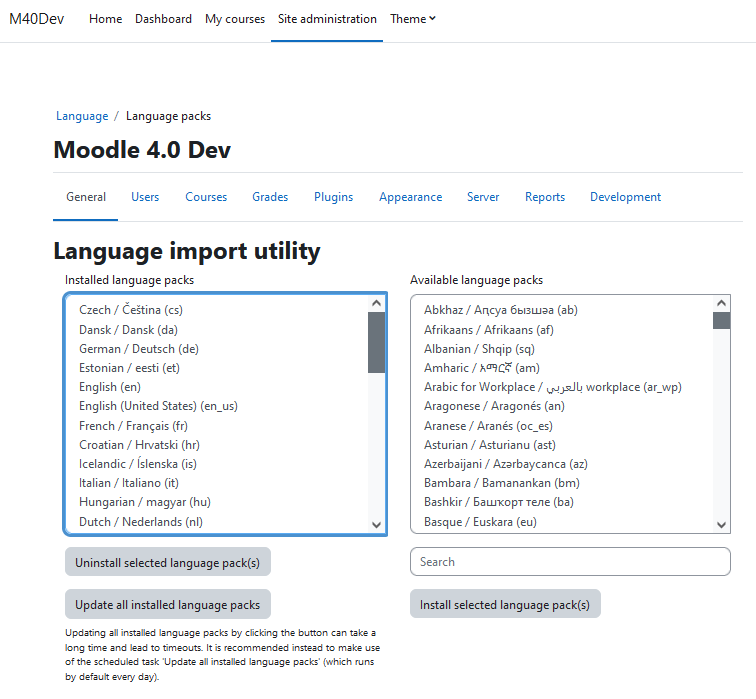
Task: Open the M40Dev site home brand link
Action: (x=37, y=19)
